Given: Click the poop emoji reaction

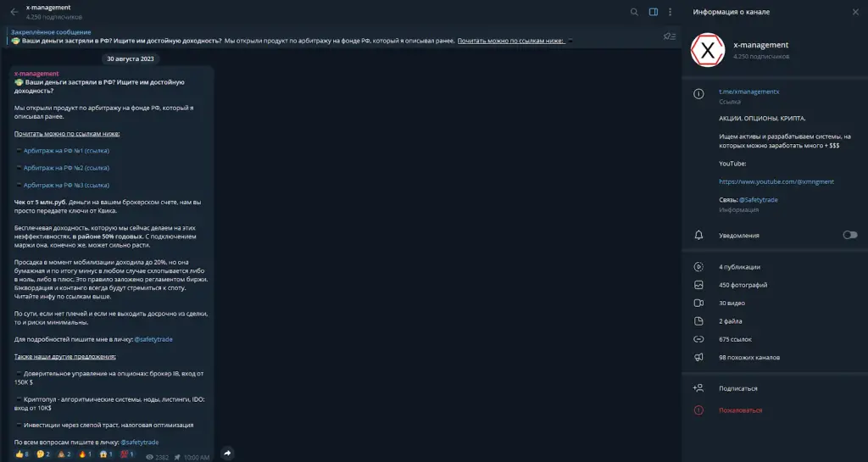Looking at the screenshot, I should pyautogui.click(x=64, y=454).
